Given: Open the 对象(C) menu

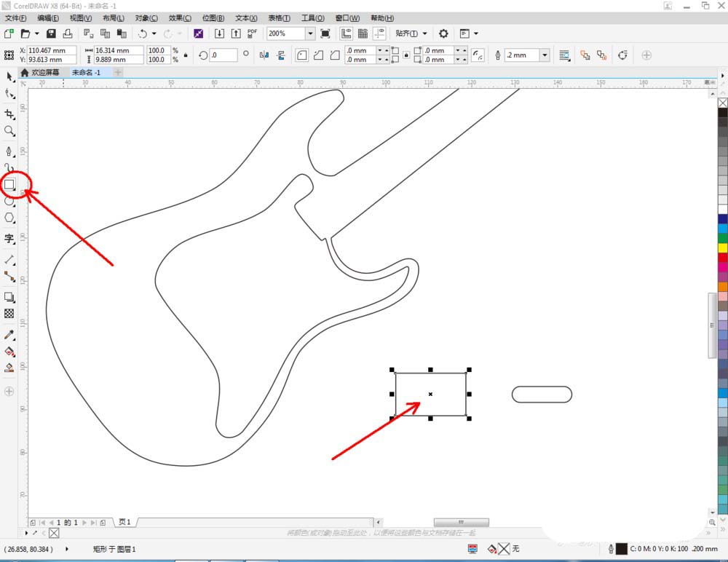Looking at the screenshot, I should tap(146, 18).
